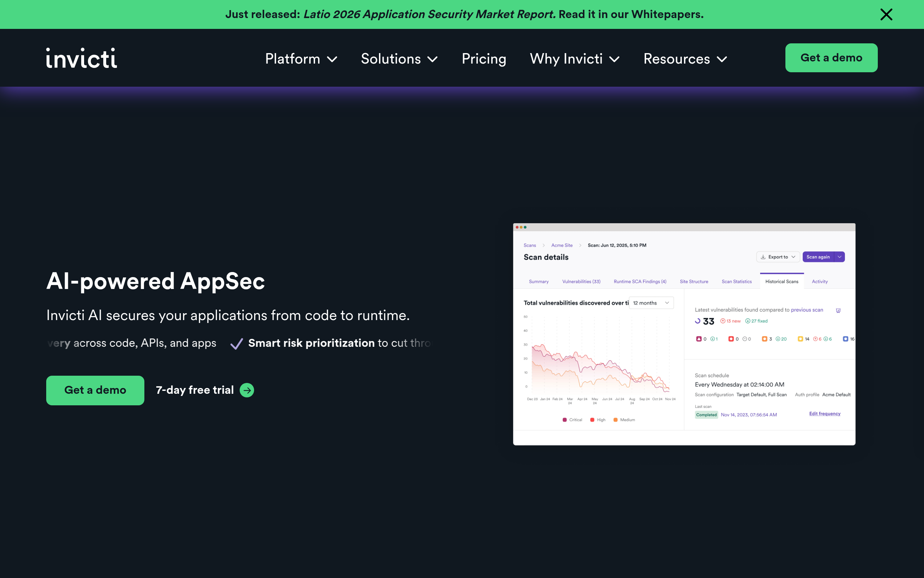This screenshot has width=924, height=578.
Task: Click the Critical legend swatch
Action: (x=565, y=420)
